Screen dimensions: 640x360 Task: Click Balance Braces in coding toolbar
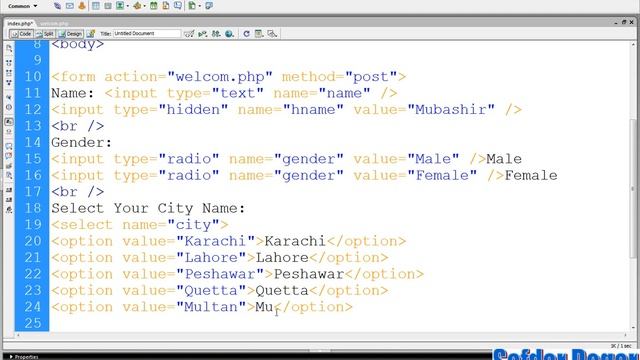(x=9, y=107)
